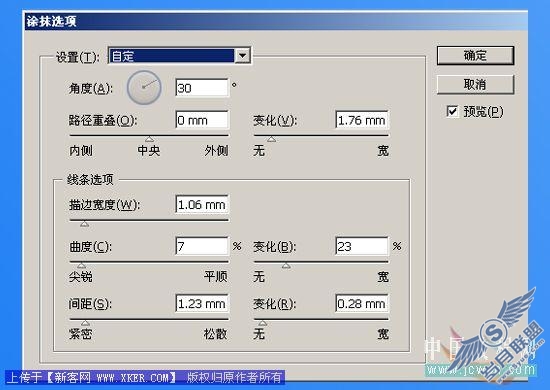Click the 变化(R) slider handle
Screen dimensions: 550x390
[x=262, y=323]
